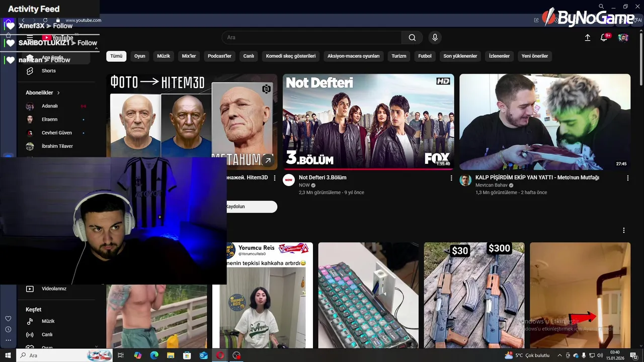Open the browser's top-right search icon
The width and height of the screenshot is (644, 362).
coord(601,7)
